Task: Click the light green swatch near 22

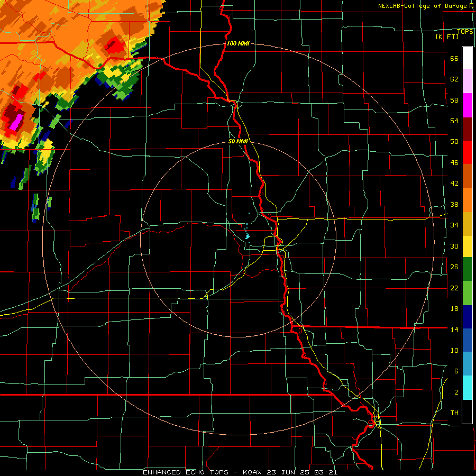Action: 467,293
